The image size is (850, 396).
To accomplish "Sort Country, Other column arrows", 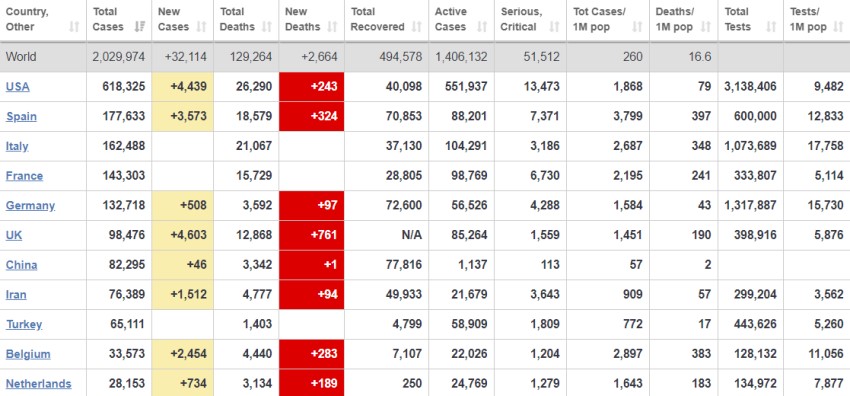I will pyautogui.click(x=74, y=27).
